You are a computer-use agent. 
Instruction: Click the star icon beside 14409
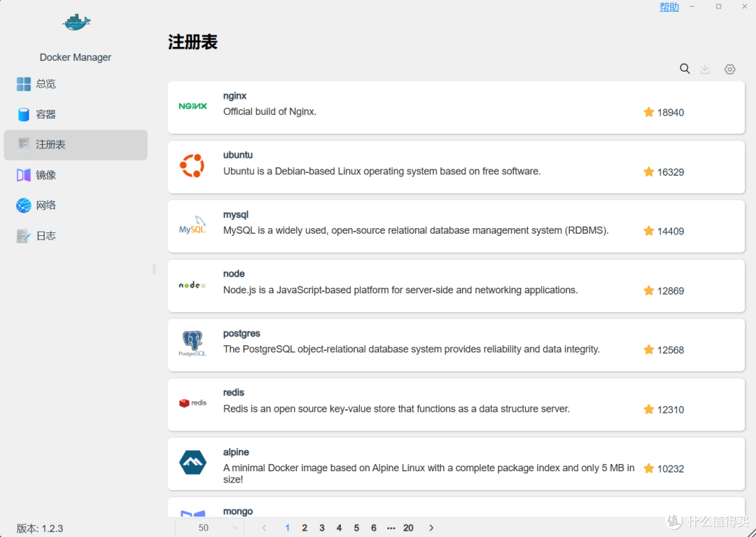tap(649, 231)
